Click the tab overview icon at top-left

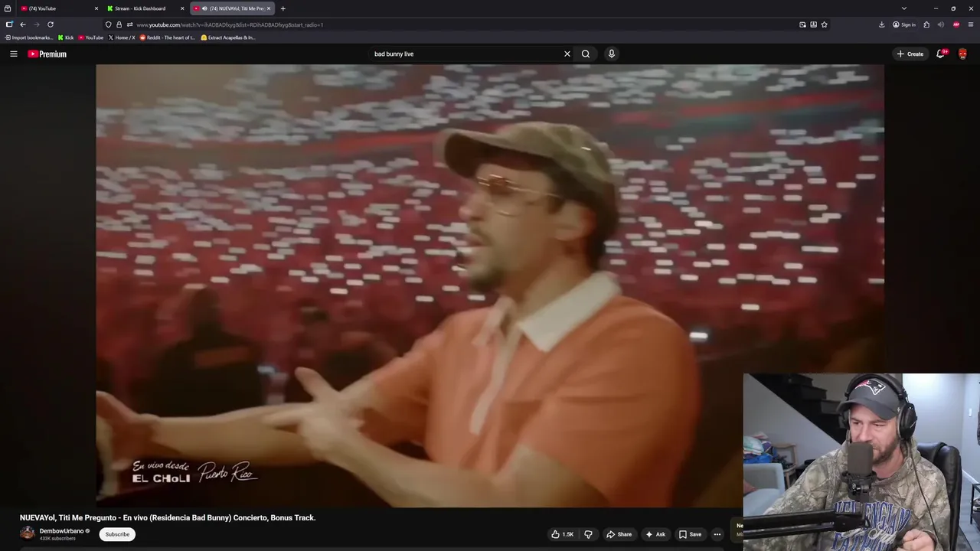point(8,8)
